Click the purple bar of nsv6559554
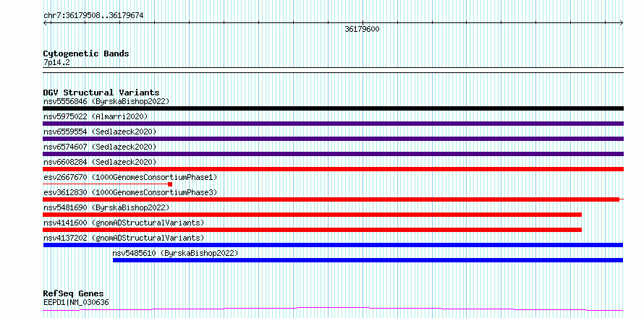The image size is (644, 318). pyautogui.click(x=333, y=139)
